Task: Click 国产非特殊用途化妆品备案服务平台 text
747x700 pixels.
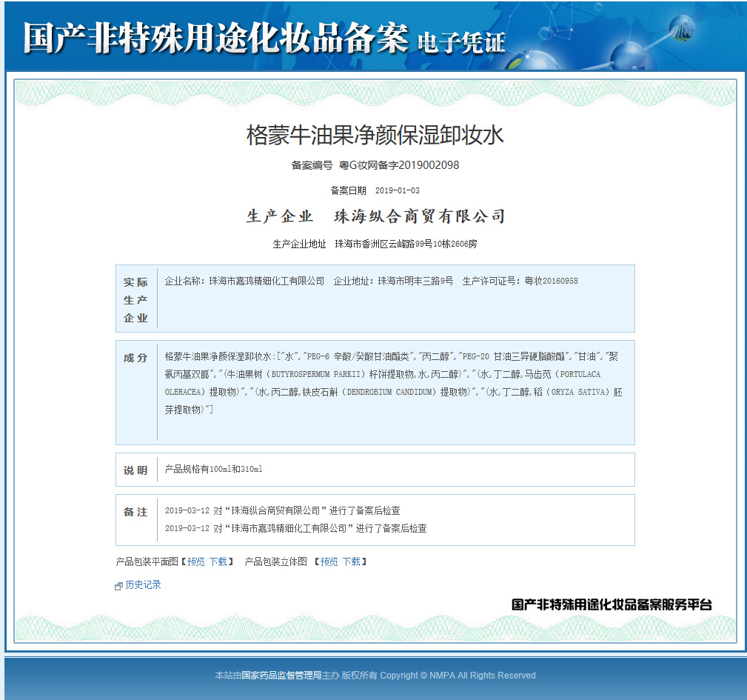Action: click(x=612, y=604)
